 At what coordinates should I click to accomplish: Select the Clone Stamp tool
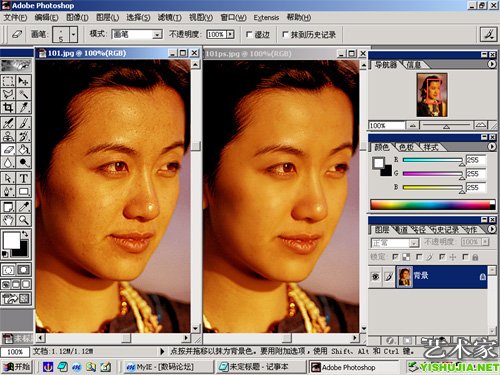pos(8,136)
